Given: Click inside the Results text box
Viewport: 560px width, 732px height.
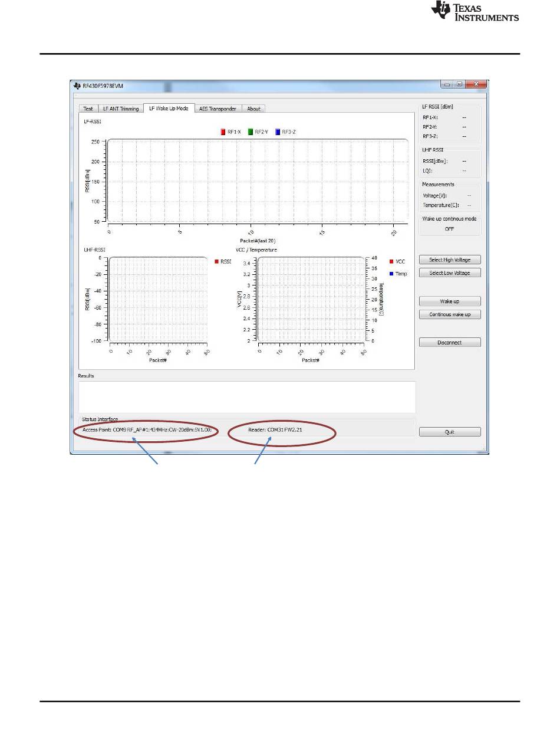Looking at the screenshot, I should 247,396.
